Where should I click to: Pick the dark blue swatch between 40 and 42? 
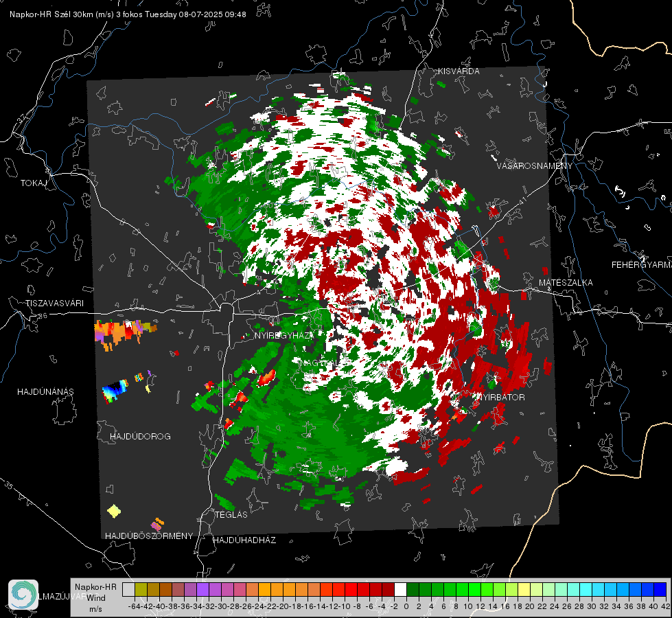tap(660, 589)
